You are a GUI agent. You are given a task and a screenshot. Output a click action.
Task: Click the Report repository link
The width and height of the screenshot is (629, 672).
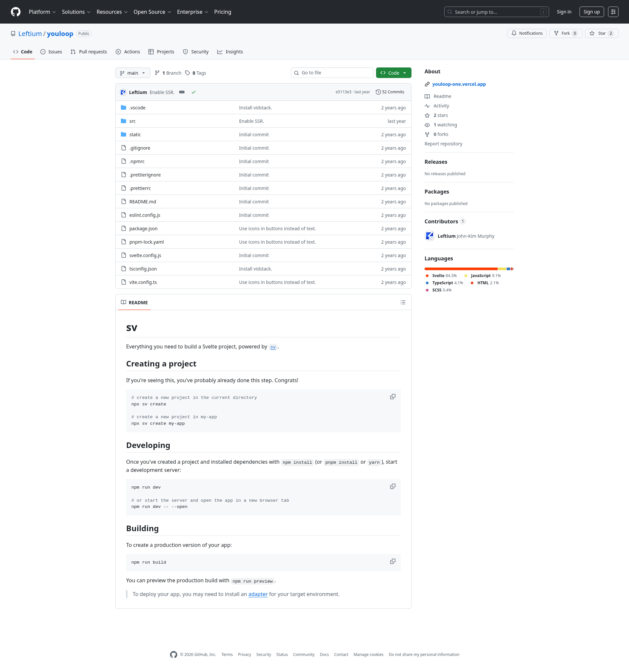pyautogui.click(x=443, y=144)
